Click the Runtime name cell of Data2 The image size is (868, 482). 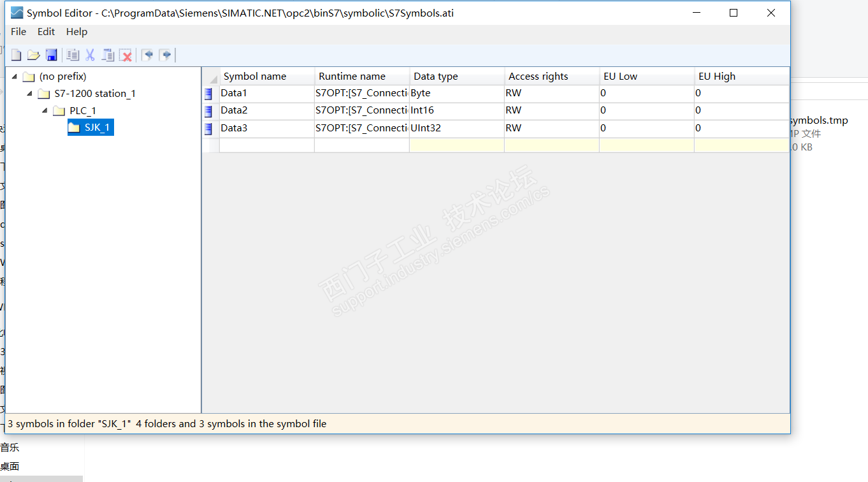pos(362,111)
